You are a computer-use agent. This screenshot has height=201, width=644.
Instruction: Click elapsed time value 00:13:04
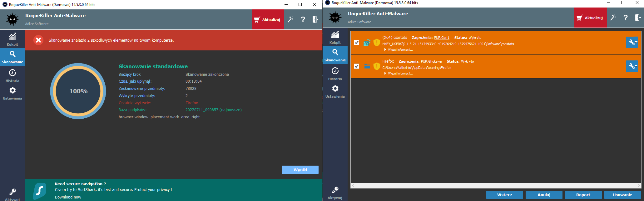[x=194, y=81]
